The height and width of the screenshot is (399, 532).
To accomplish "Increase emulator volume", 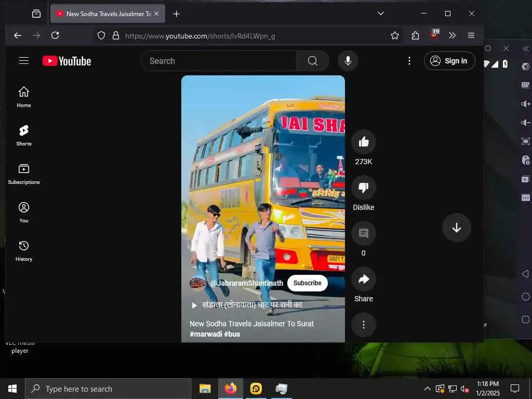I will click(526, 104).
